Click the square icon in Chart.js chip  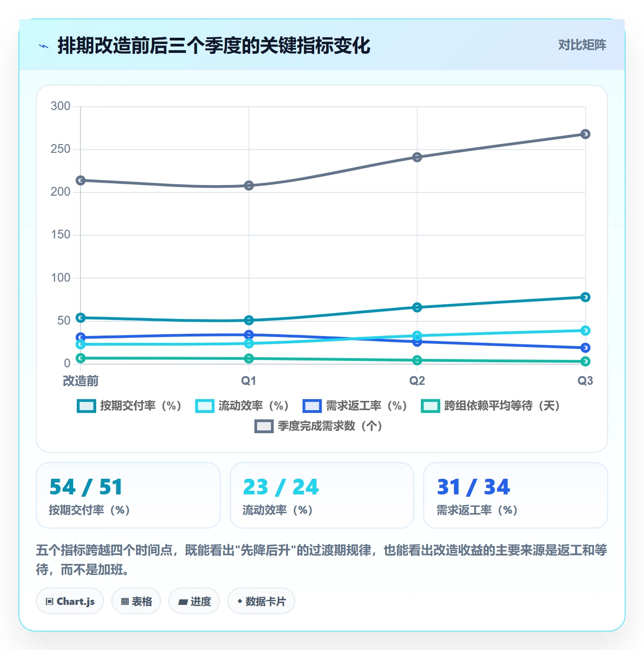pos(50,602)
